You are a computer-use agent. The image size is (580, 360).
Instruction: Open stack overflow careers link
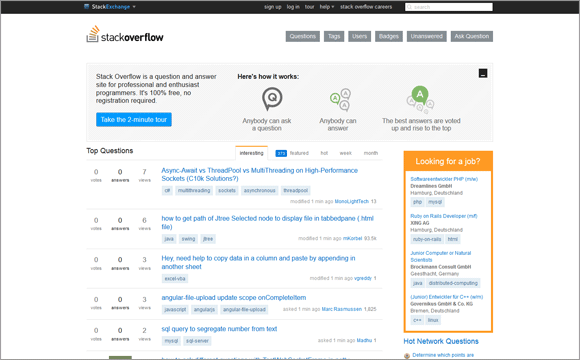click(x=366, y=7)
